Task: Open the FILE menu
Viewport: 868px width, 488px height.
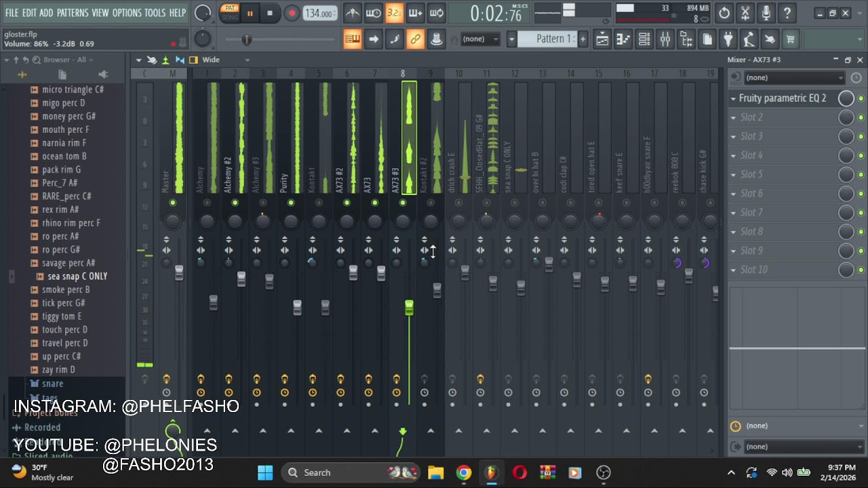Action: [x=12, y=13]
